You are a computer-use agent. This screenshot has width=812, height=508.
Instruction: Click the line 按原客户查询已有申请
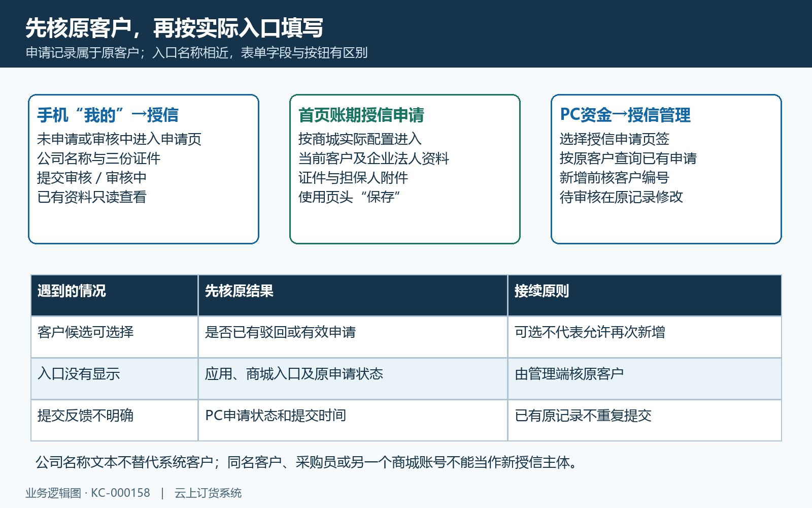tap(628, 158)
